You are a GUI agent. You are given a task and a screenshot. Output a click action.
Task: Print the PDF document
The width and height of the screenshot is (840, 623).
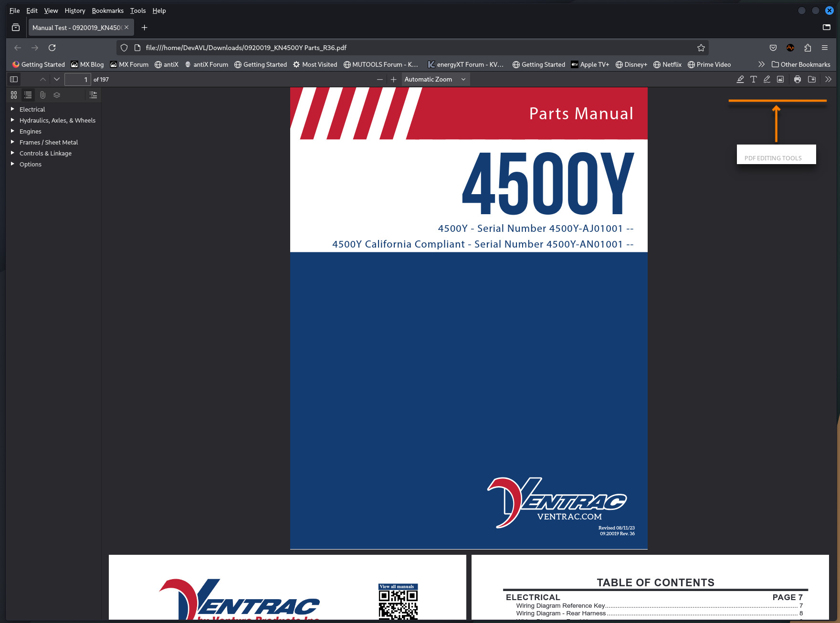pyautogui.click(x=798, y=79)
